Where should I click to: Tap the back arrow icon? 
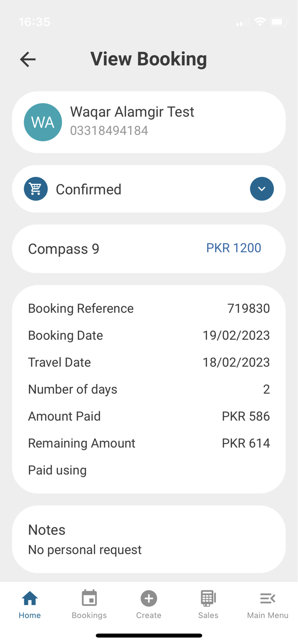(x=28, y=59)
